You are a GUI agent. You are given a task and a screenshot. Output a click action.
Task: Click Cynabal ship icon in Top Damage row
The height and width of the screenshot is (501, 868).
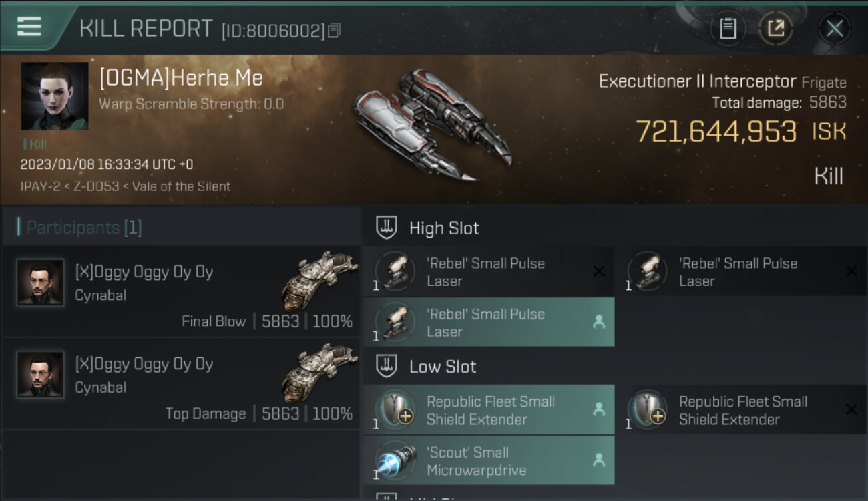point(320,371)
